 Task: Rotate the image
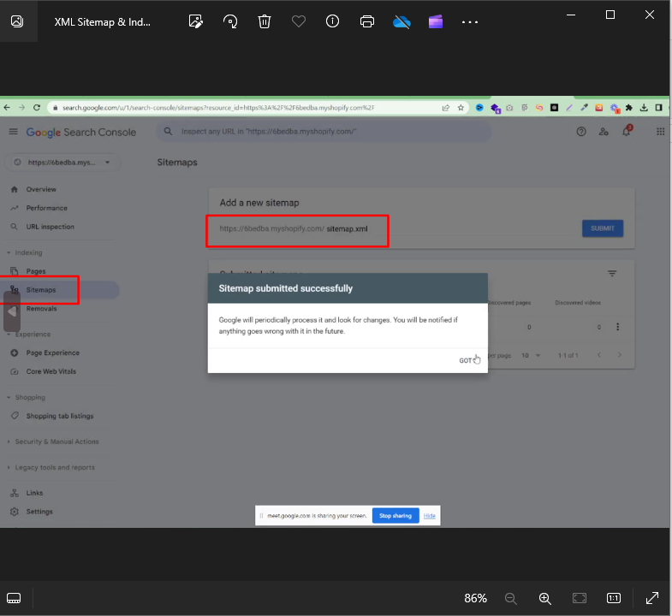pos(230,21)
